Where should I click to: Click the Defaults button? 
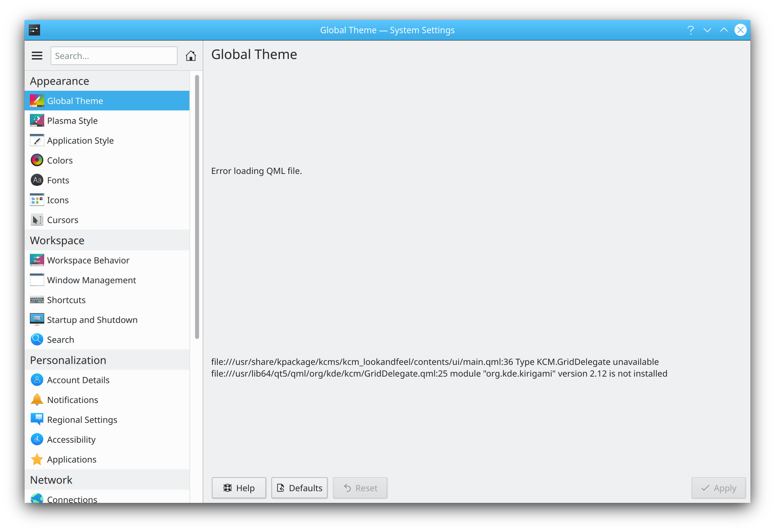point(299,488)
